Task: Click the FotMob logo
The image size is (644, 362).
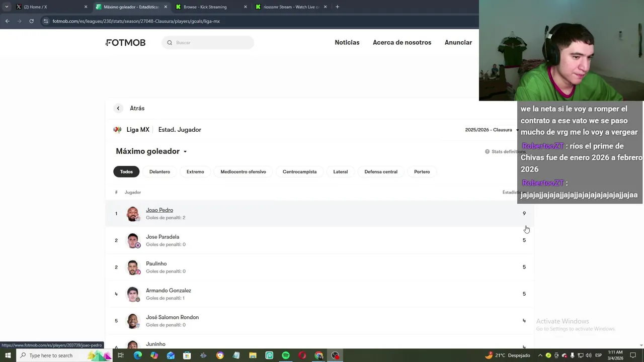Action: pos(126,43)
